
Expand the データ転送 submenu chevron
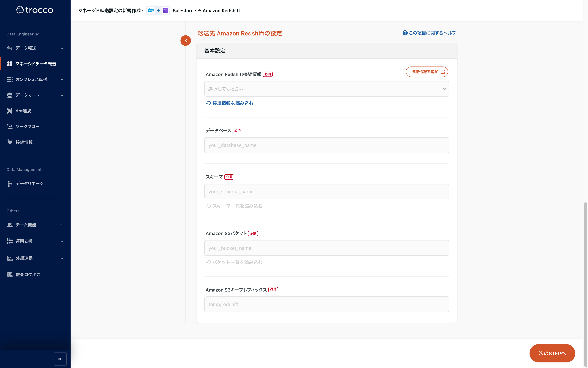click(62, 48)
